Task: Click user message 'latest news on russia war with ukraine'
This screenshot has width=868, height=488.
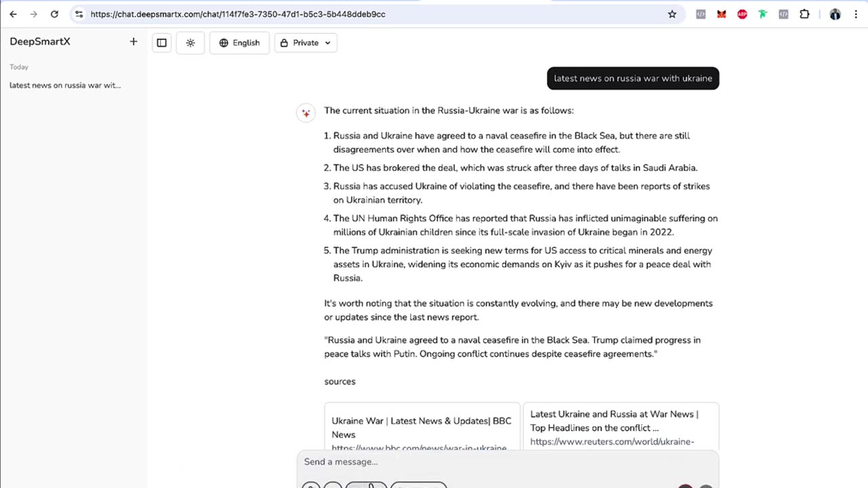Action: (633, 78)
